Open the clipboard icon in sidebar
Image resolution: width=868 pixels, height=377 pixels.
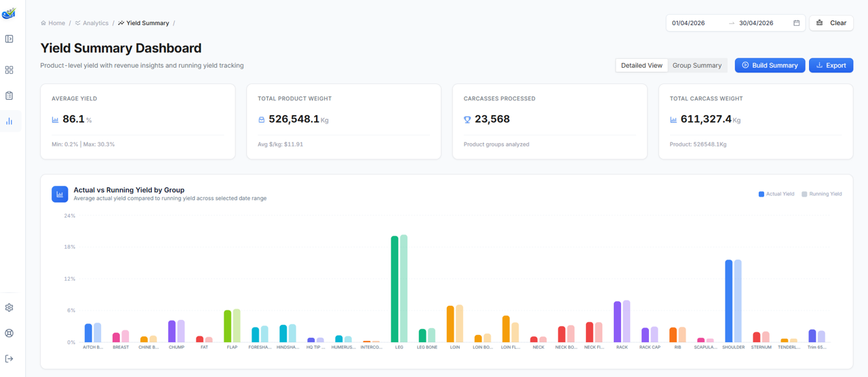[x=9, y=96]
